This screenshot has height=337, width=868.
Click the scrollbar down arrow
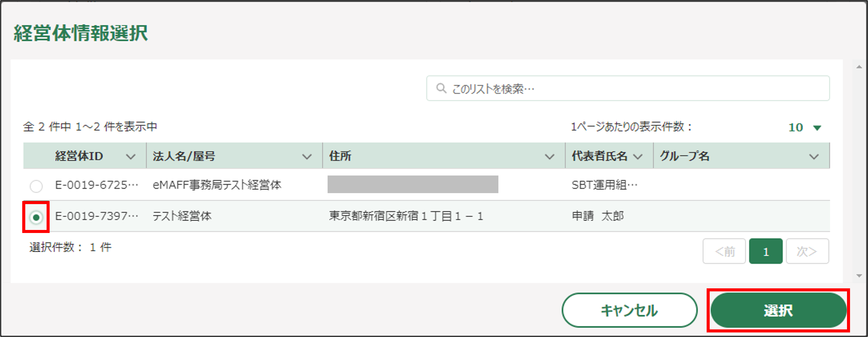[x=859, y=276]
